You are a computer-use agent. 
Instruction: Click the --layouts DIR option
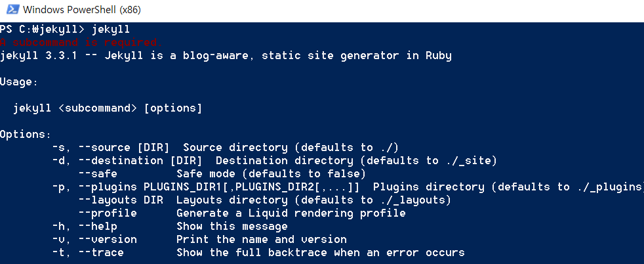coord(120,200)
